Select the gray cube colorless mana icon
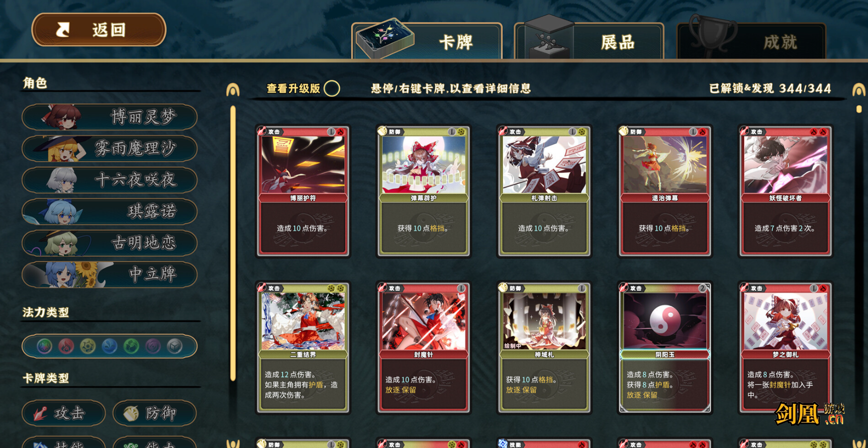The image size is (868, 448). click(x=175, y=346)
